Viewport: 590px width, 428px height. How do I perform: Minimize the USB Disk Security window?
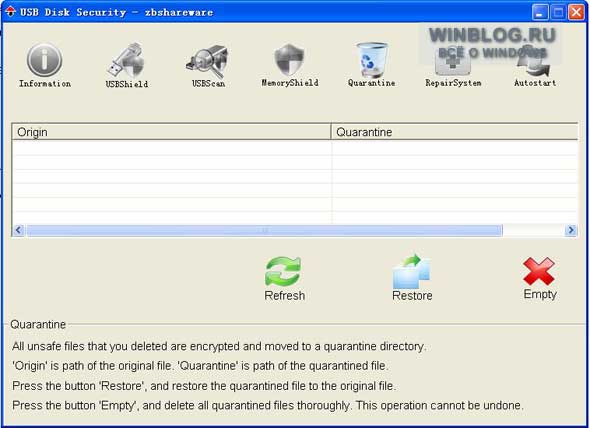pyautogui.click(x=540, y=12)
